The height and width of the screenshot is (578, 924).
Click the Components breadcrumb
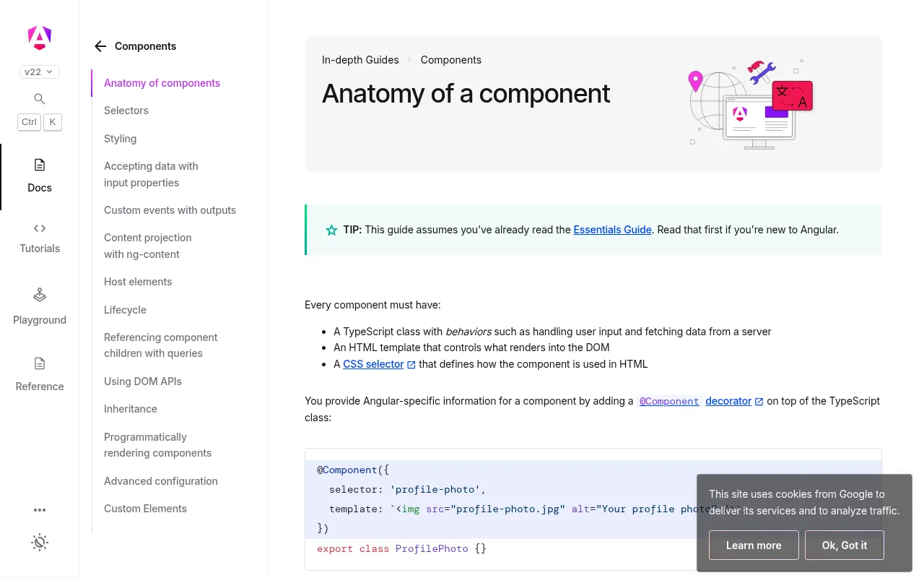(x=451, y=60)
